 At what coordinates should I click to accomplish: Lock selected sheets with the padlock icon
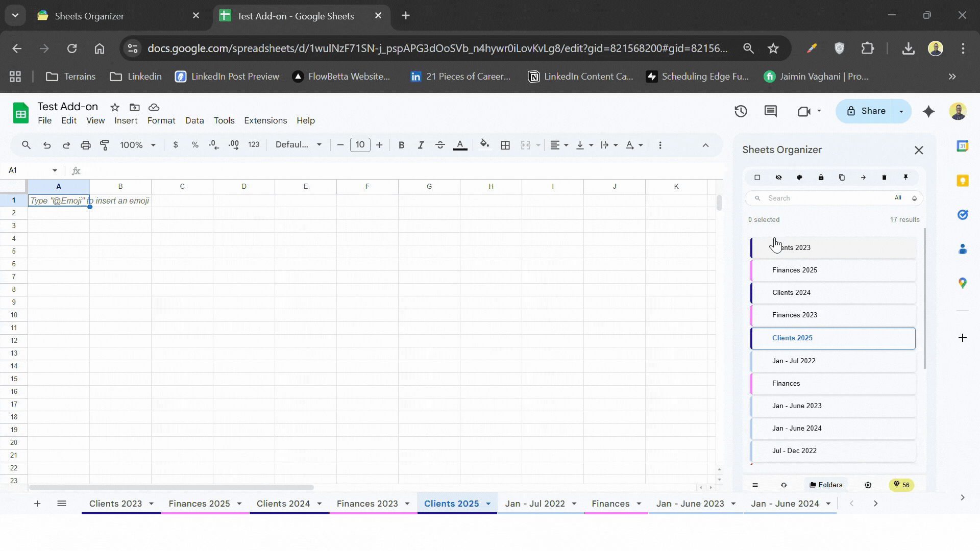click(x=821, y=177)
